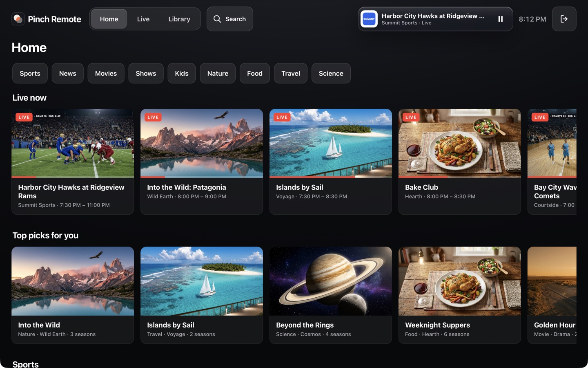Image resolution: width=588 pixels, height=368 pixels.
Task: Pause the now-playing Hawks game
Action: pos(500,19)
